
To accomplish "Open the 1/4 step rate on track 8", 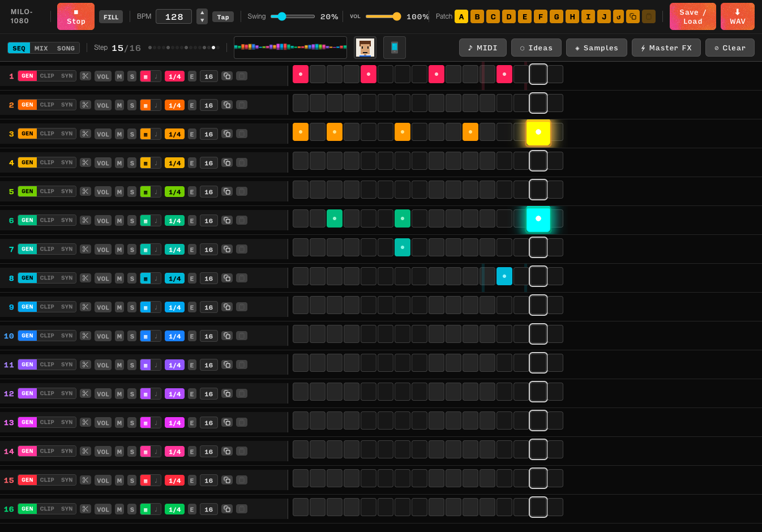I will (174, 278).
